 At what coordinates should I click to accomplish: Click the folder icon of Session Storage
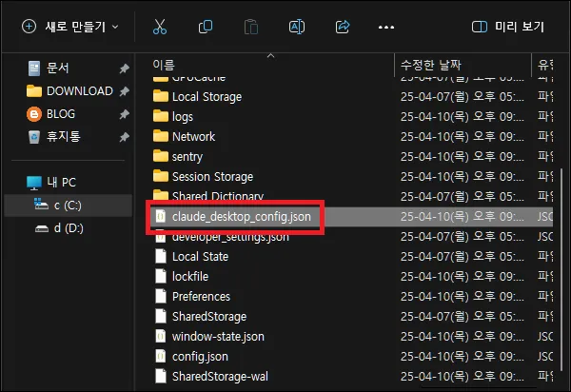[161, 177]
